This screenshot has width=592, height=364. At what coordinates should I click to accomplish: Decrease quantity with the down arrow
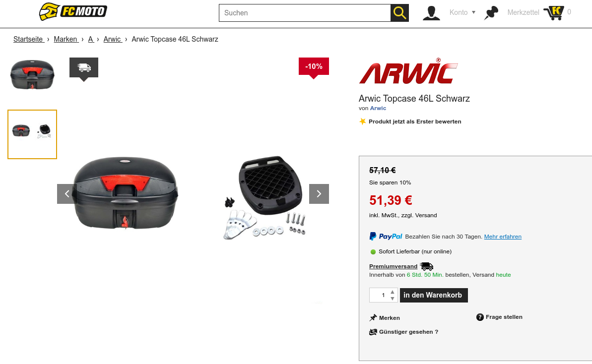(x=393, y=299)
